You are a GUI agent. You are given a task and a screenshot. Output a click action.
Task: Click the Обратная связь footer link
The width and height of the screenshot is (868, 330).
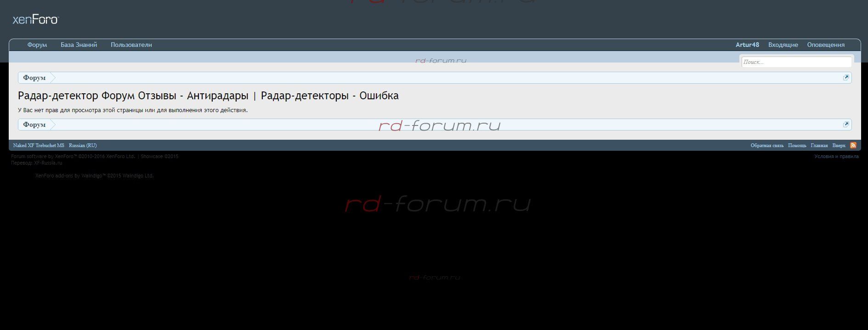tap(767, 145)
